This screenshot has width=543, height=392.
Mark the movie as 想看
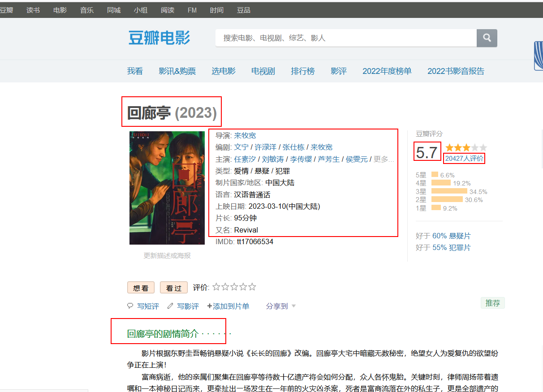click(x=141, y=288)
